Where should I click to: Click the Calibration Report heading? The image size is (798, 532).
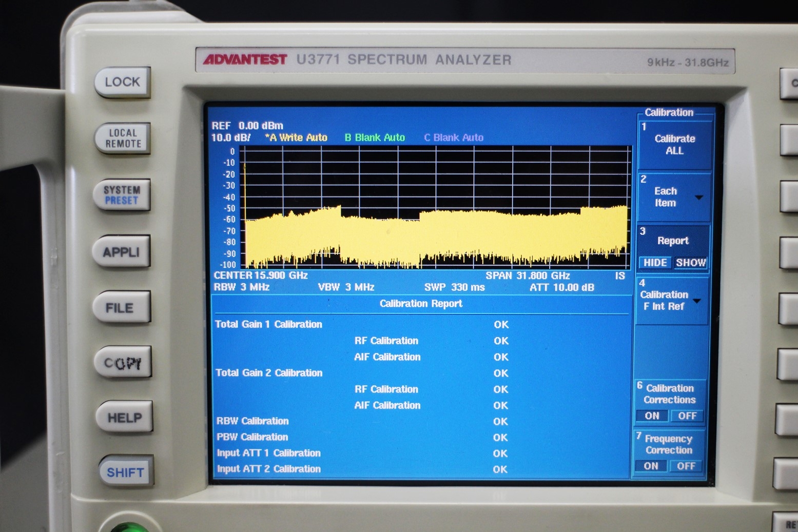[421, 304]
